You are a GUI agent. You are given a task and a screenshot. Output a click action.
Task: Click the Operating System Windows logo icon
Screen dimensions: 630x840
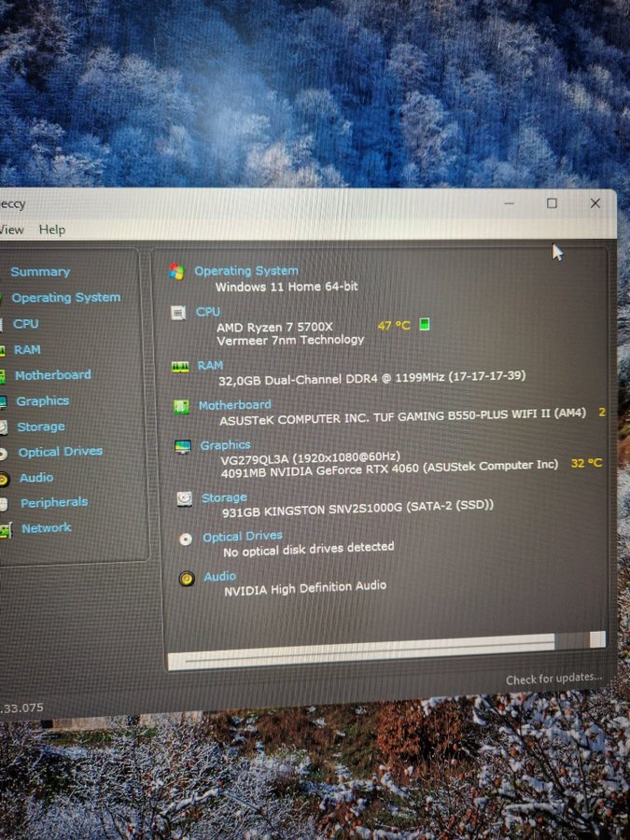tap(176, 272)
